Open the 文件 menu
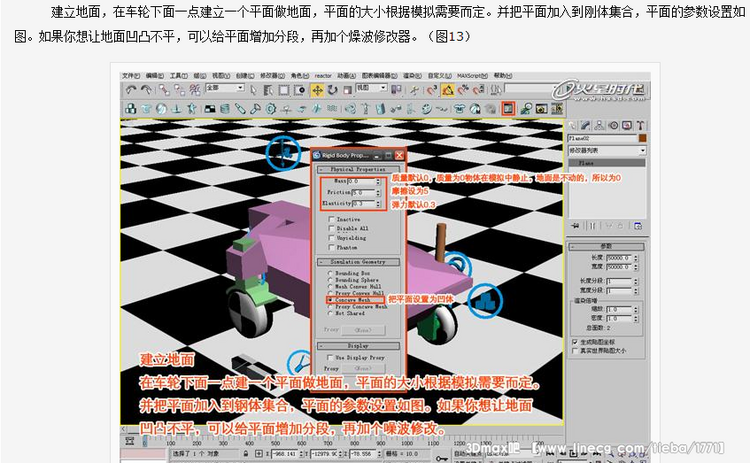 [131, 76]
